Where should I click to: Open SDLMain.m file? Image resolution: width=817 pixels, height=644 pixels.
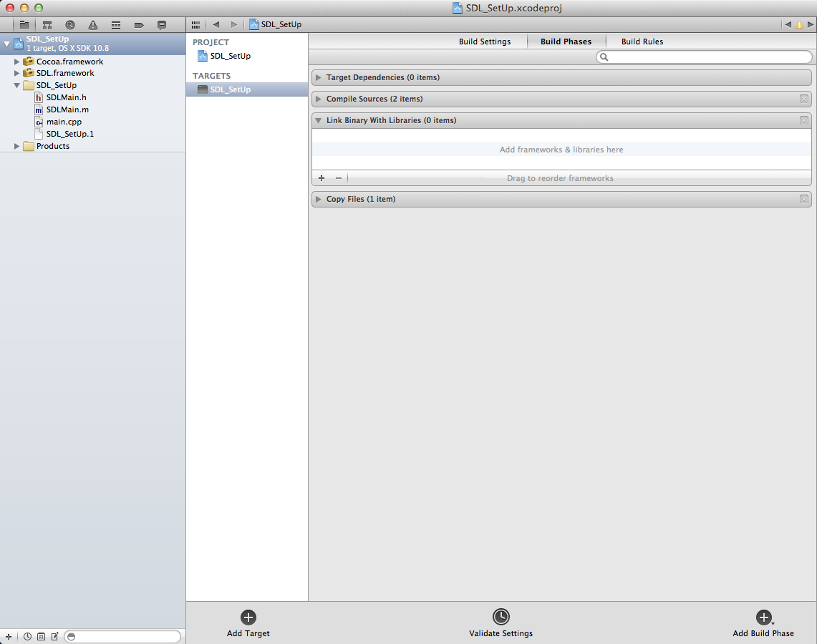pos(67,109)
